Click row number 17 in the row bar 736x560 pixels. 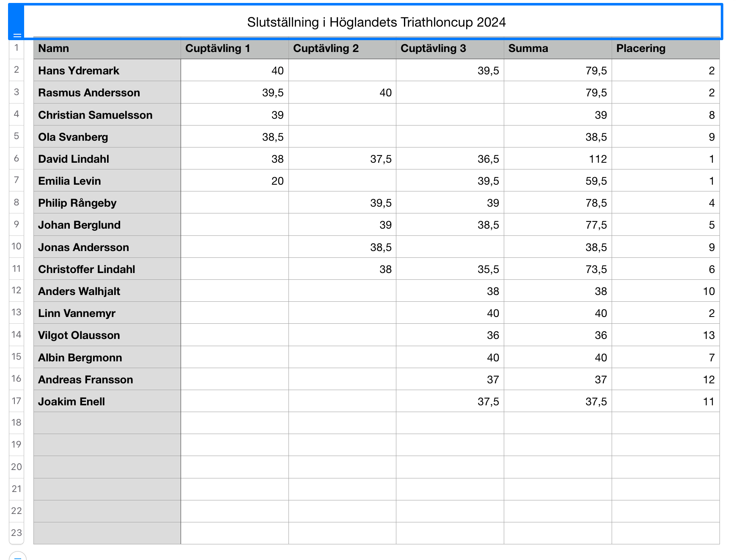(16, 401)
